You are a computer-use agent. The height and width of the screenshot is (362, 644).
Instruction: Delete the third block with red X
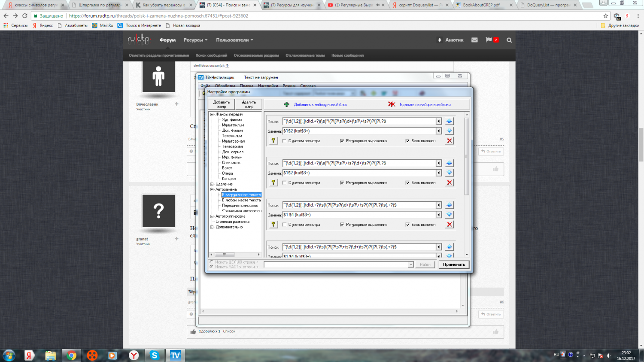point(450,225)
